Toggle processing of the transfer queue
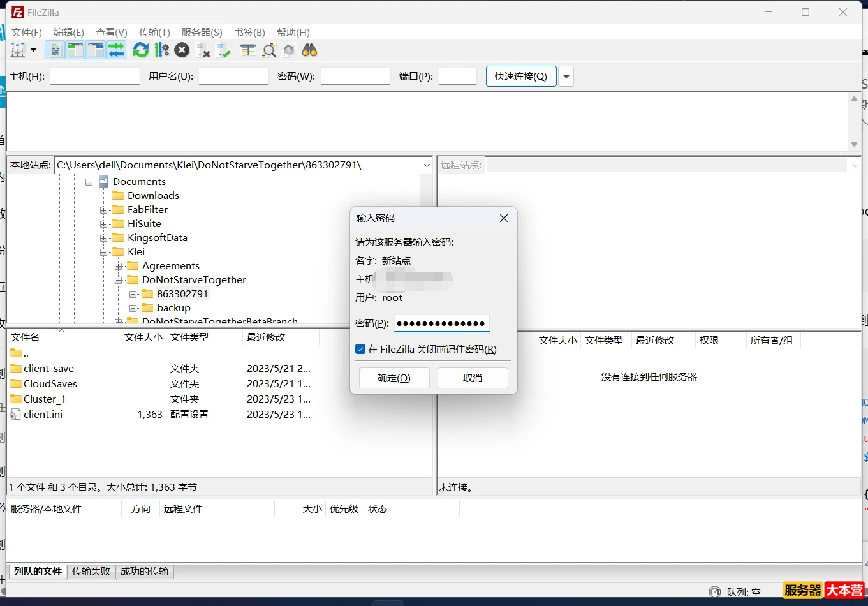Viewport: 868px width, 606px height. pyautogui.click(x=162, y=50)
